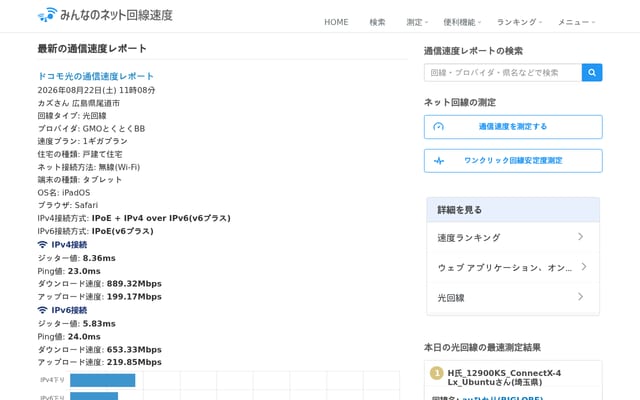Click the blue search magnifier button
640x400 pixels.
point(592,73)
